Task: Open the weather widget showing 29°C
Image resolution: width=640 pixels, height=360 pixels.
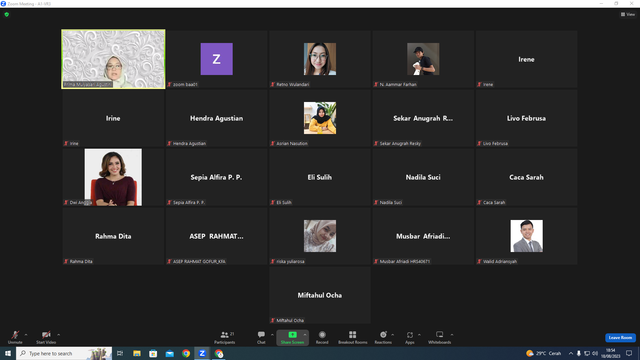Action: 544,353
